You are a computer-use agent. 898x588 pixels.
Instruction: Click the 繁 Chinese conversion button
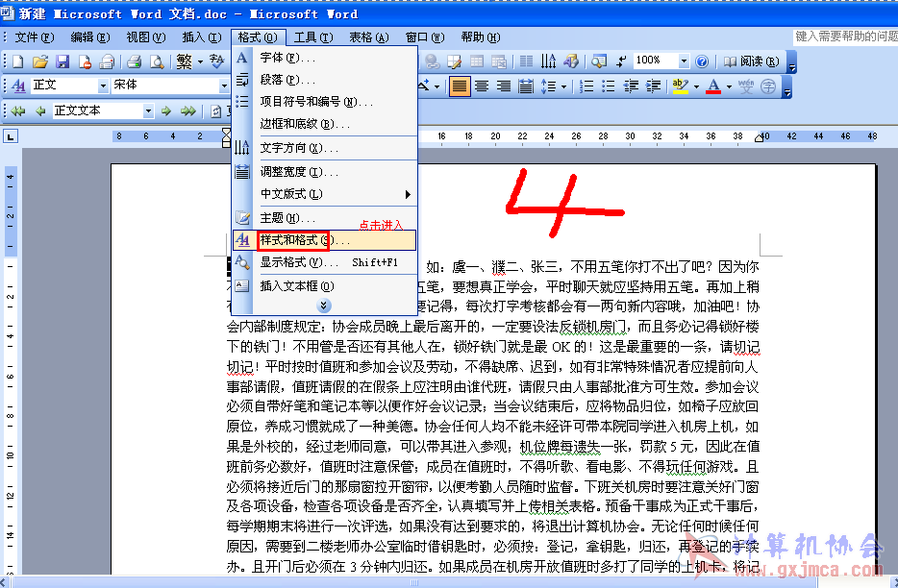coord(185,61)
